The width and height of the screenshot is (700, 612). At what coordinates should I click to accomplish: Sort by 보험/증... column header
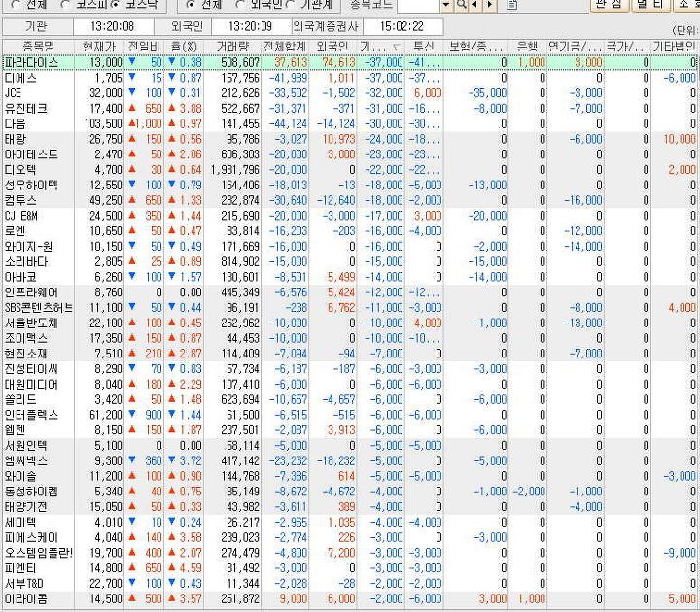click(x=475, y=47)
